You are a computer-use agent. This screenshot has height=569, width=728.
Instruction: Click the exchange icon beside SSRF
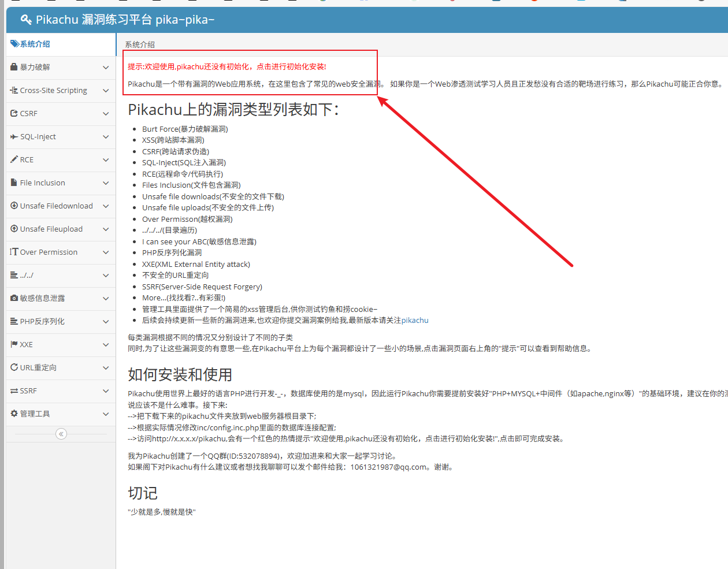coord(14,391)
